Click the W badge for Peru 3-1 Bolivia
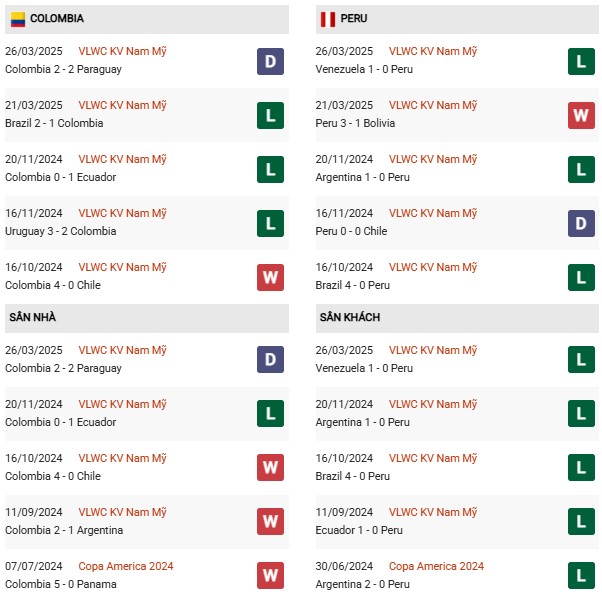 [x=581, y=115]
